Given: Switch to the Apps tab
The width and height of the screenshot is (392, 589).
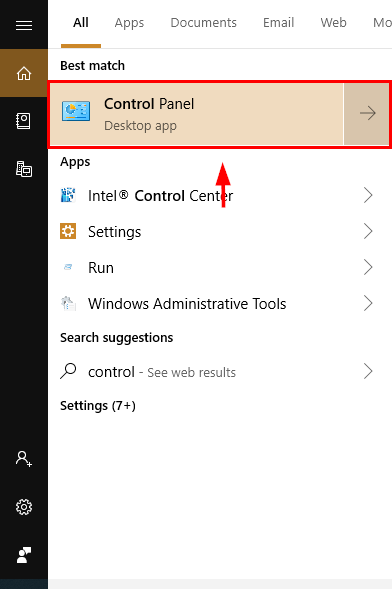Looking at the screenshot, I should click(129, 23).
